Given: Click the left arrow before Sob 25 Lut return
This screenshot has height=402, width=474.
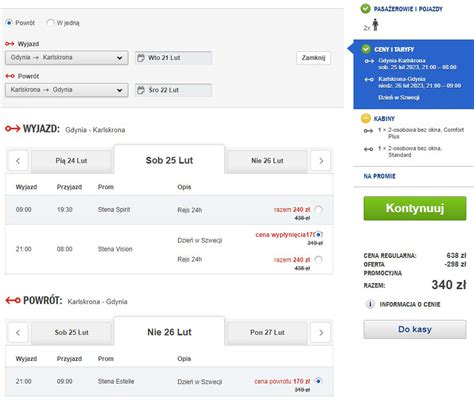Looking at the screenshot, I should pos(18,332).
